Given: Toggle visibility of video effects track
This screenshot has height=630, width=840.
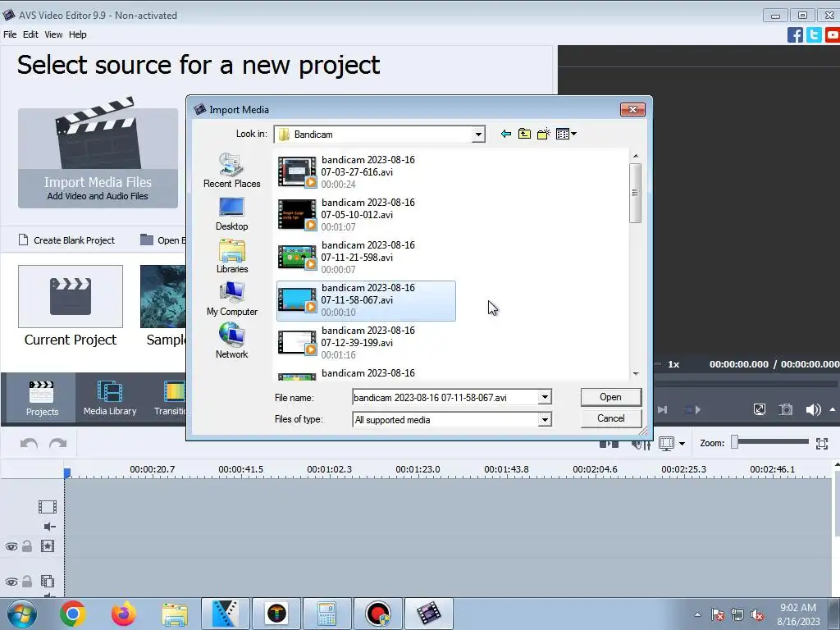Looking at the screenshot, I should pos(11,546).
